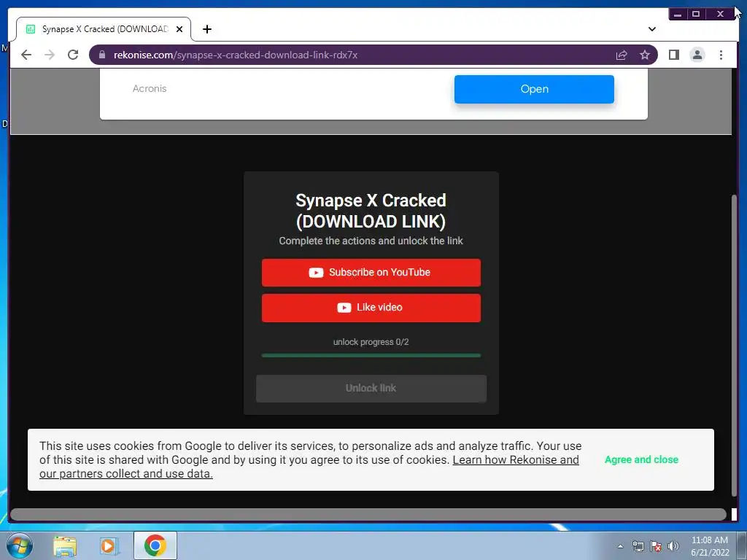The image size is (747, 560).
Task: Click the volume speaker tray icon
Action: pos(673,546)
